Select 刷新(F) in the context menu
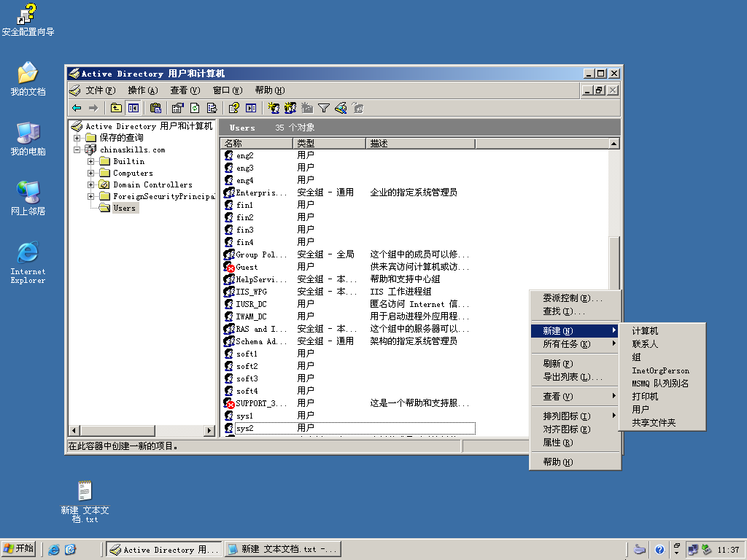Screen dimensions: 747x560 (575, 364)
